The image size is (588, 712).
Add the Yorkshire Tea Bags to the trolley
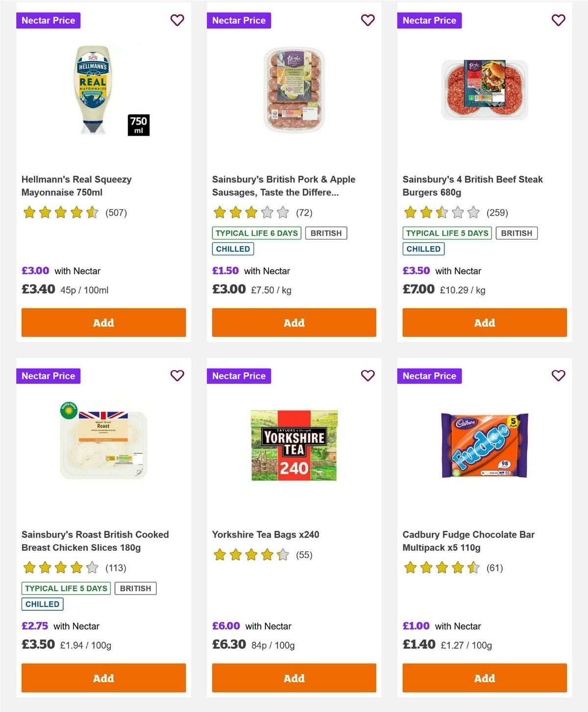(294, 678)
